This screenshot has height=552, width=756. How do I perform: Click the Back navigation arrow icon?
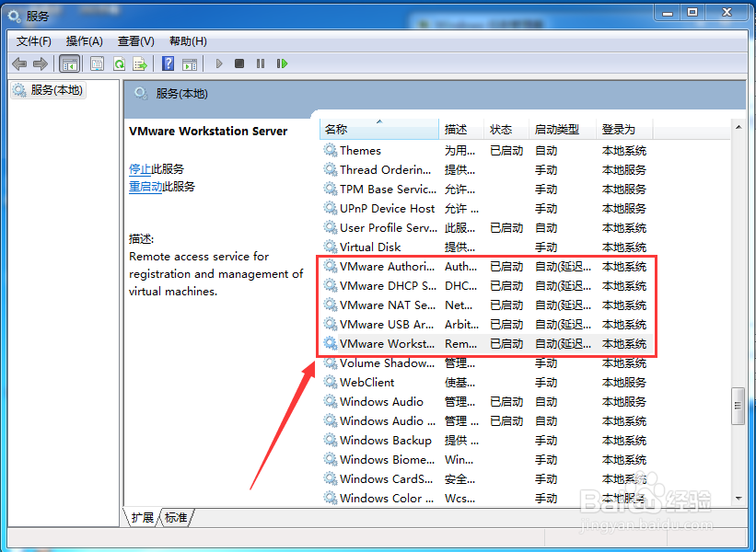coord(19,63)
